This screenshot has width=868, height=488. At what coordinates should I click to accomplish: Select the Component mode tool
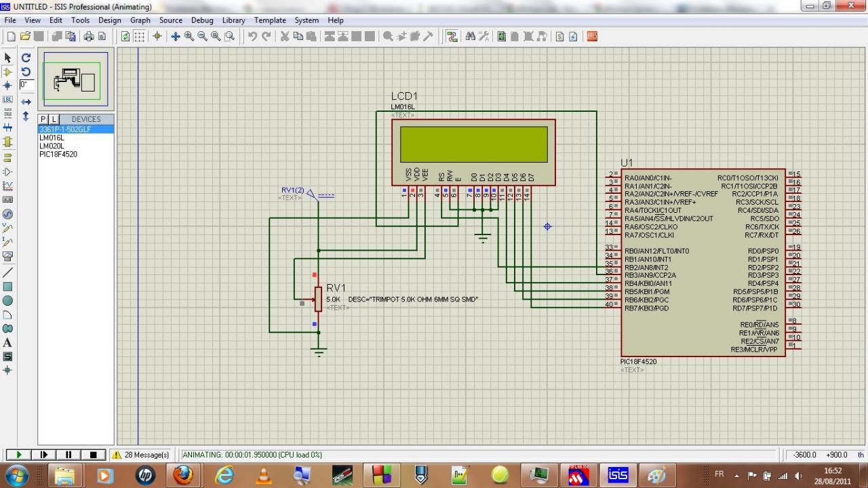point(8,72)
